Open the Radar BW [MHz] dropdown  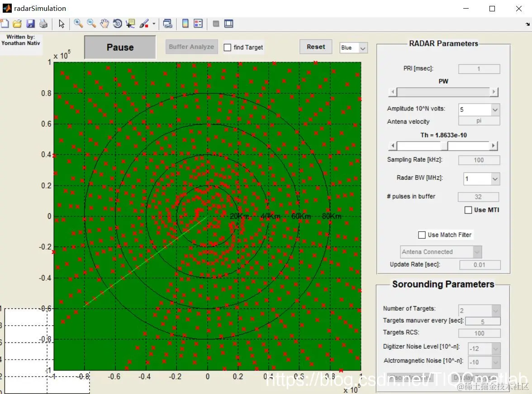point(481,178)
